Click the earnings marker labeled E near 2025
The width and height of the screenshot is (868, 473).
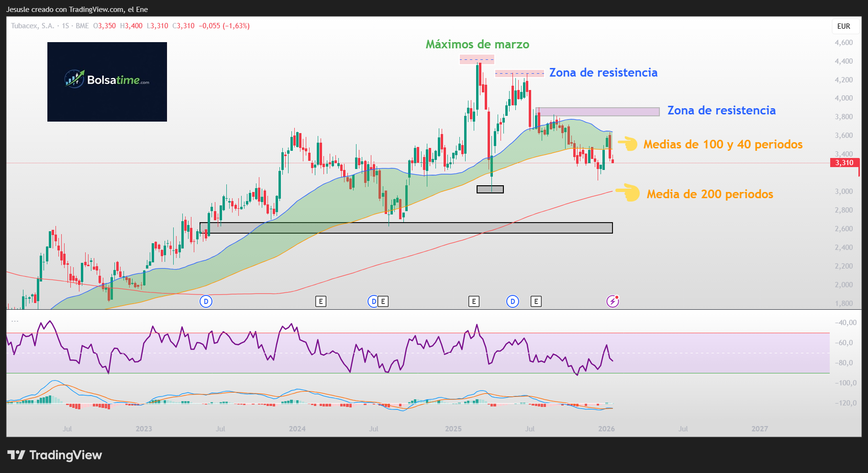click(474, 302)
